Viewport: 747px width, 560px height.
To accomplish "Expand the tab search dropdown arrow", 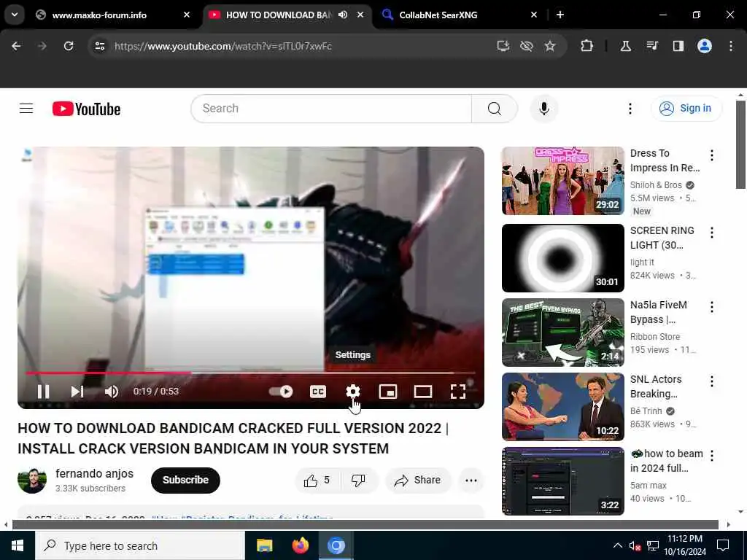I will click(x=15, y=15).
